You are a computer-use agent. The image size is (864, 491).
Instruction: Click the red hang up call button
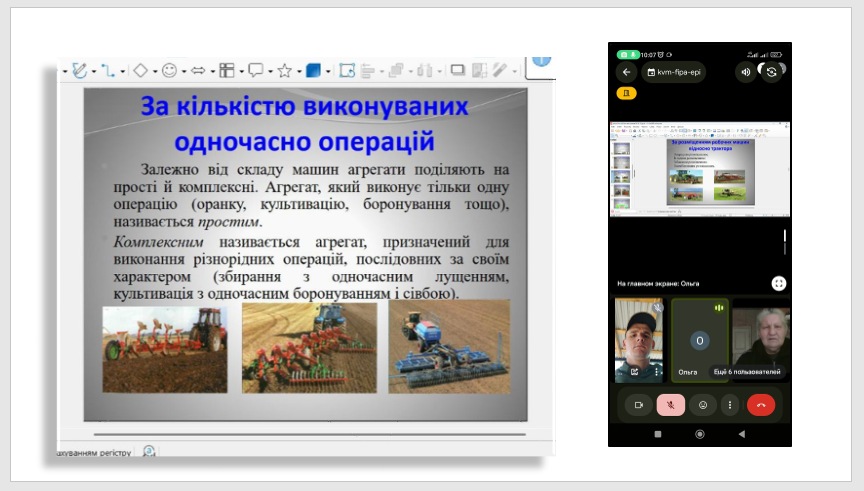tap(761, 405)
